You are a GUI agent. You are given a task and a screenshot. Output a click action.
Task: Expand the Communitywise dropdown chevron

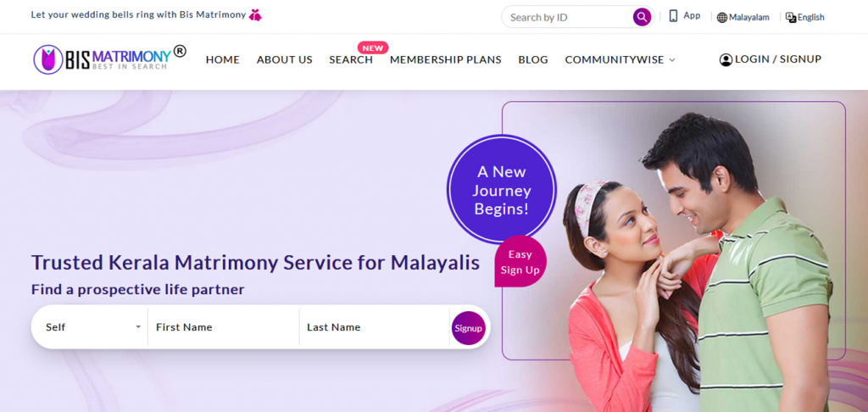coord(672,60)
